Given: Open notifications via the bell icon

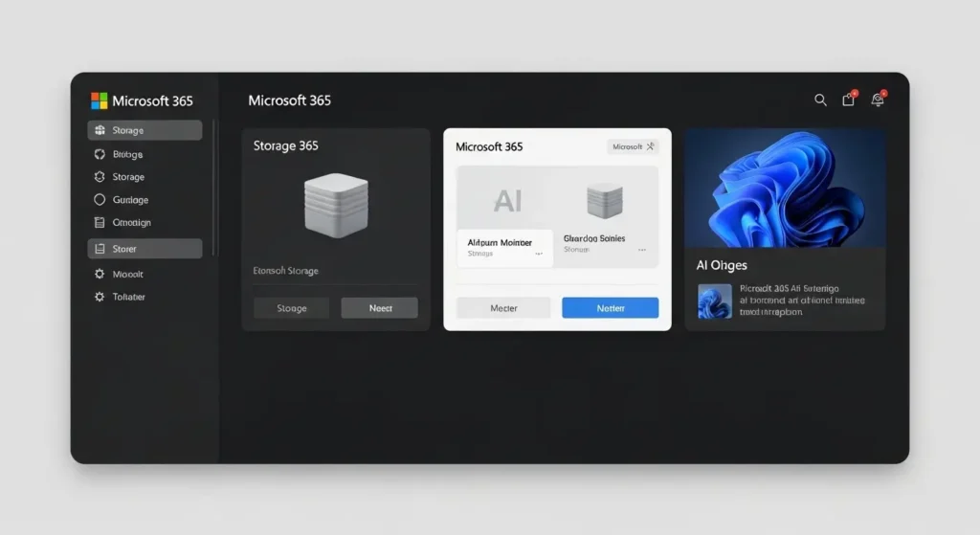Looking at the screenshot, I should point(879,99).
